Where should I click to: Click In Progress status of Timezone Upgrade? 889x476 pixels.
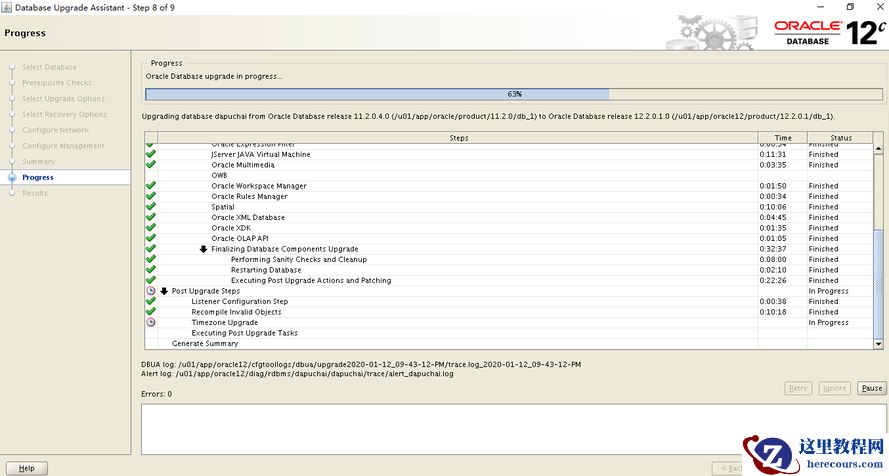pyautogui.click(x=828, y=322)
